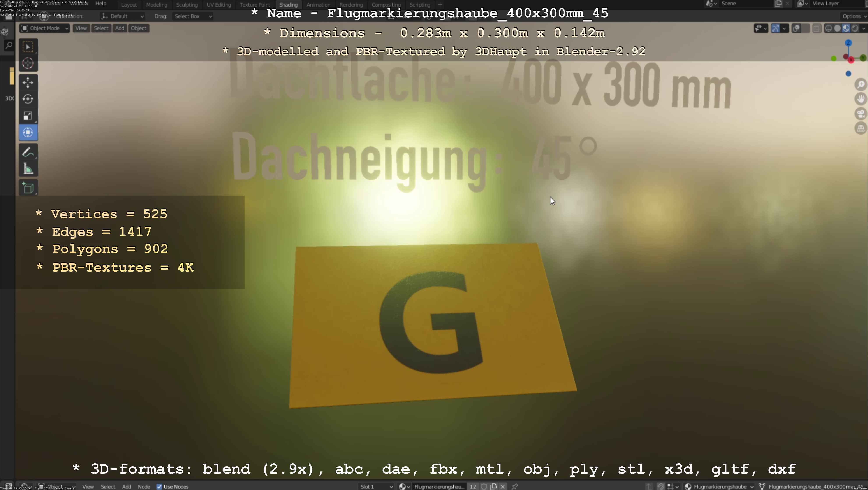Select the Rotate tool

[28, 99]
